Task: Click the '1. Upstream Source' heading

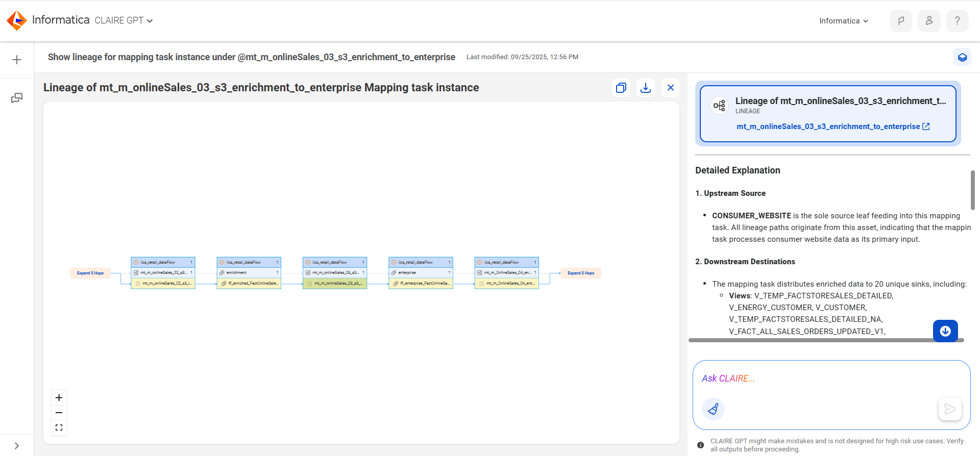Action: [x=730, y=193]
